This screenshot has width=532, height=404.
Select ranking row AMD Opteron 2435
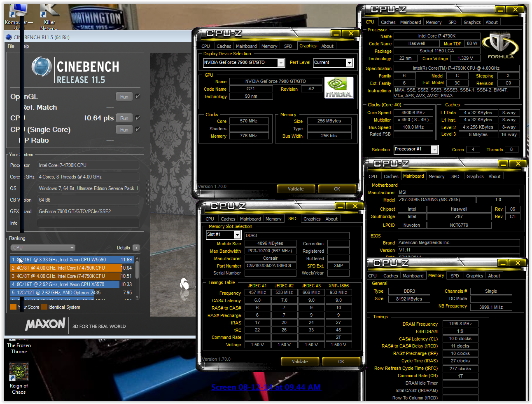pyautogui.click(x=72, y=293)
